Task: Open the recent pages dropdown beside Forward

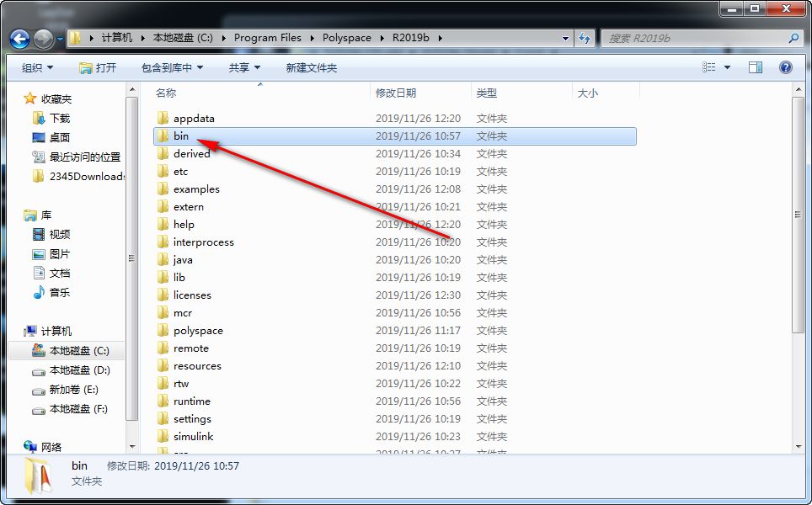Action: click(60, 39)
